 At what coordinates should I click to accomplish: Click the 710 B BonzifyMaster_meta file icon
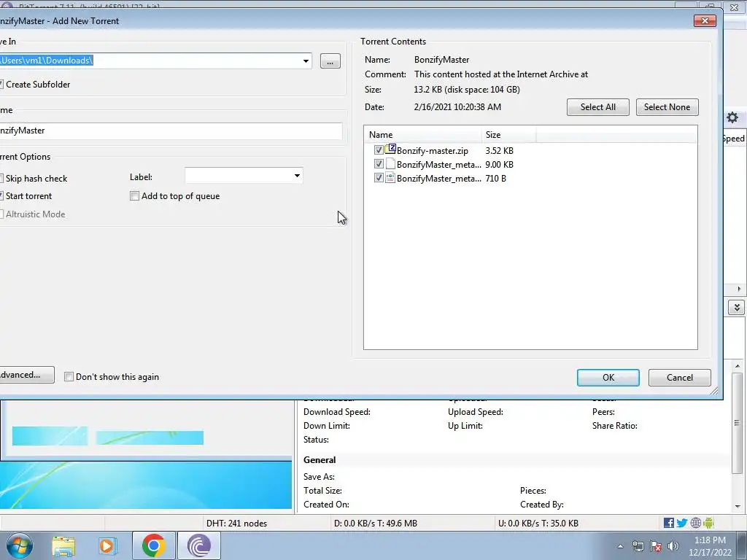390,178
